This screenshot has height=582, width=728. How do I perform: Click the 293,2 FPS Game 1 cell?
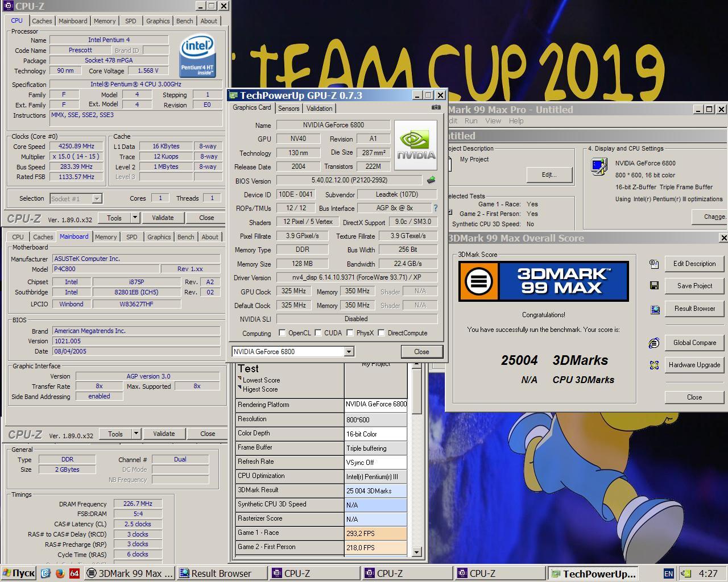coord(376,533)
